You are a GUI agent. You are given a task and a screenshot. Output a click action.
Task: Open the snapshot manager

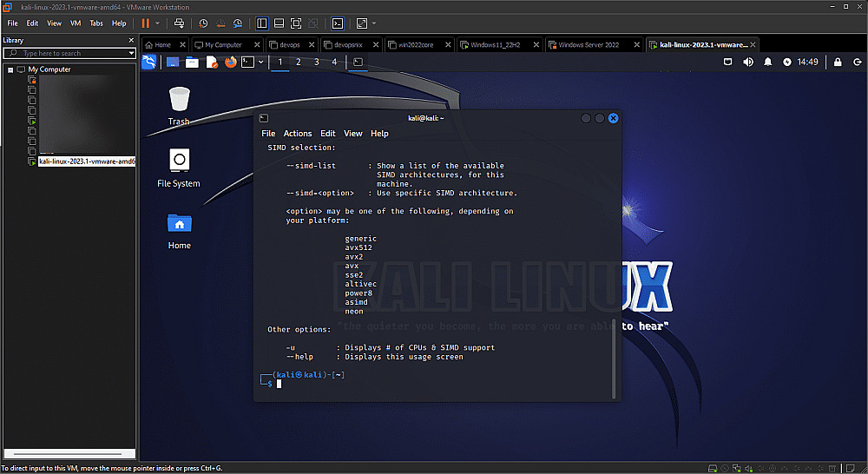(x=238, y=23)
